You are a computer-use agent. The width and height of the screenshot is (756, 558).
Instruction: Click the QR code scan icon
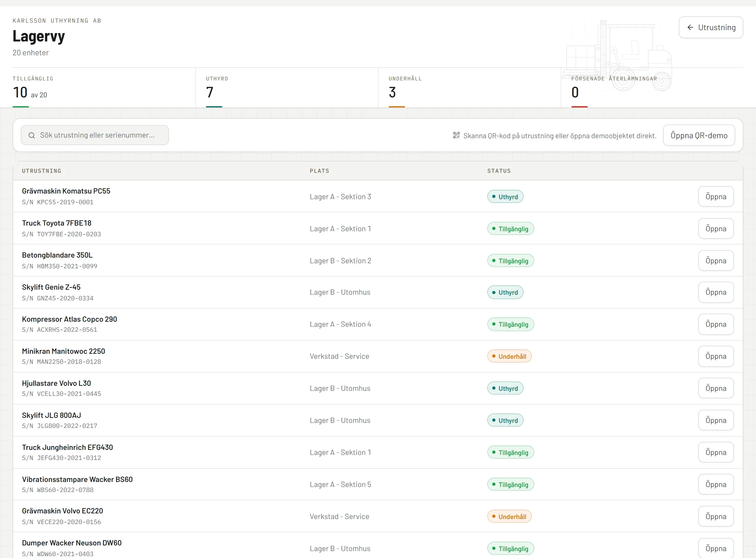(x=456, y=135)
